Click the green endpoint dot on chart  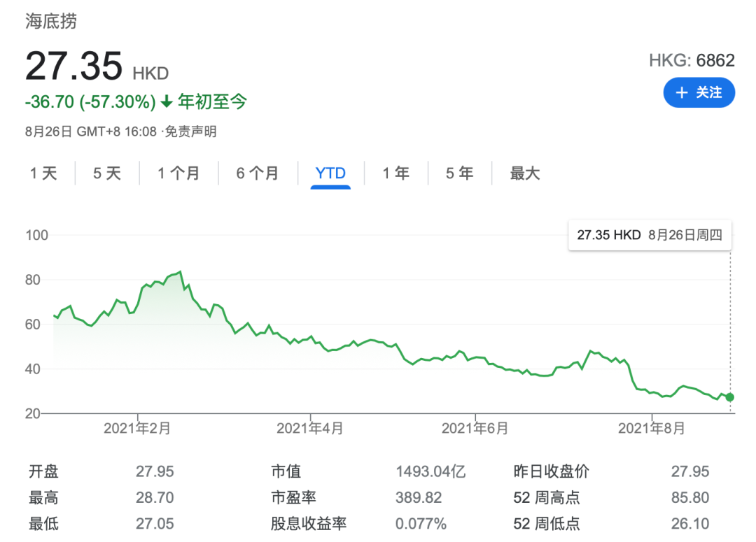point(730,397)
